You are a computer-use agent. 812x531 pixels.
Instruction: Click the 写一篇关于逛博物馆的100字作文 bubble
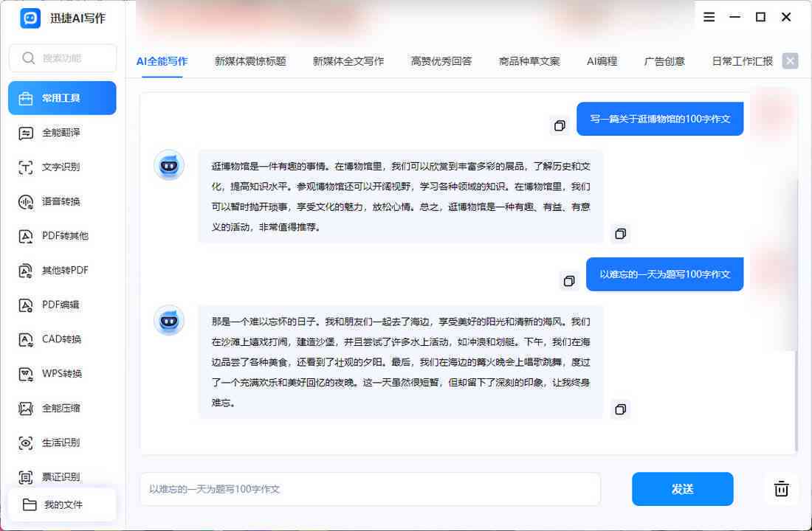click(x=660, y=119)
